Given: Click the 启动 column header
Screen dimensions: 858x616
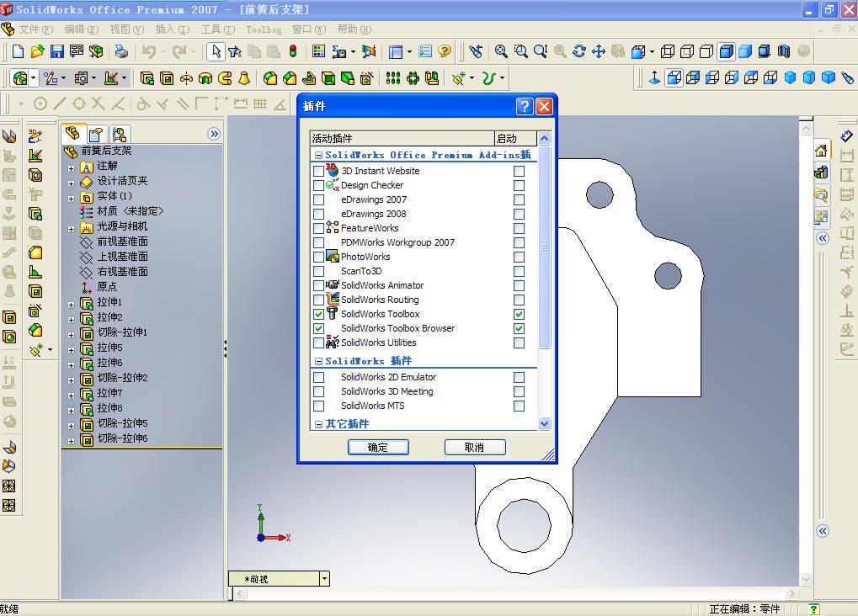Looking at the screenshot, I should tap(515, 138).
